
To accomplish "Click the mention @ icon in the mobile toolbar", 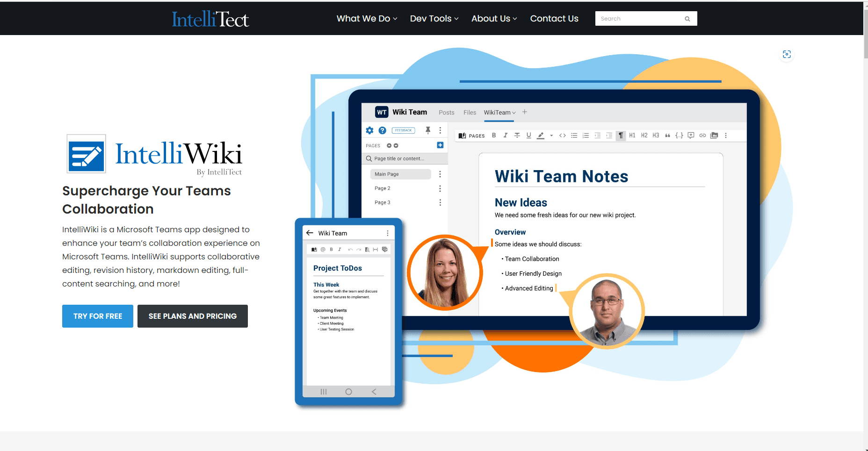I will pos(323,250).
